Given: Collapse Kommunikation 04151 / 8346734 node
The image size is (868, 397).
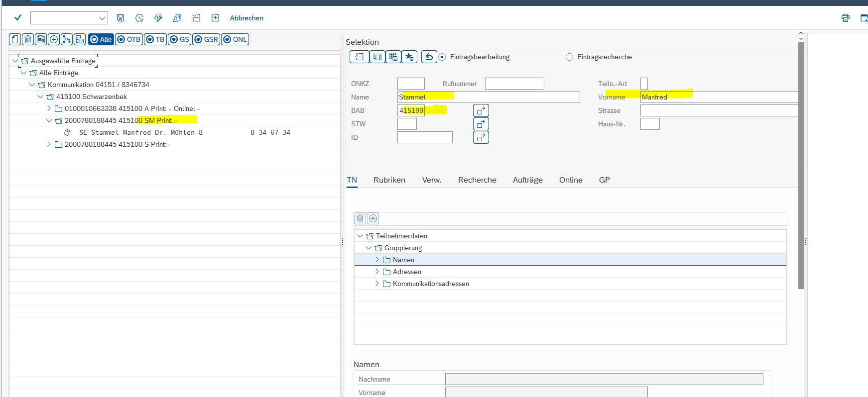Looking at the screenshot, I should pos(32,85).
